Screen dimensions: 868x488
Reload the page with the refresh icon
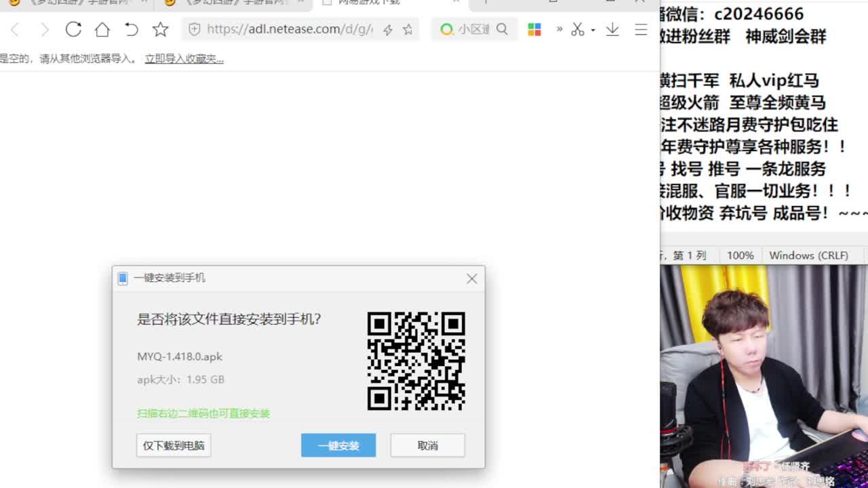pos(73,29)
